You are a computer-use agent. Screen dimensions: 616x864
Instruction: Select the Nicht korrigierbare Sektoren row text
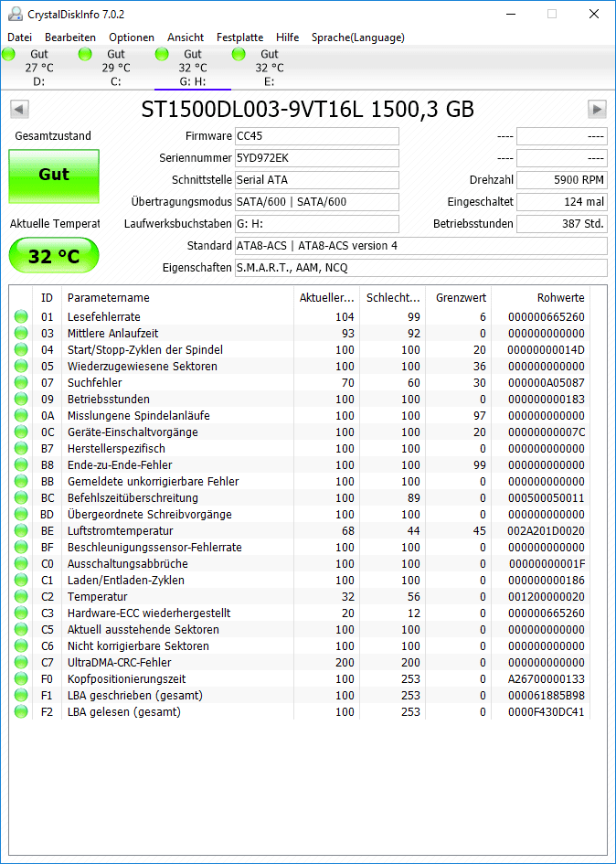(138, 645)
